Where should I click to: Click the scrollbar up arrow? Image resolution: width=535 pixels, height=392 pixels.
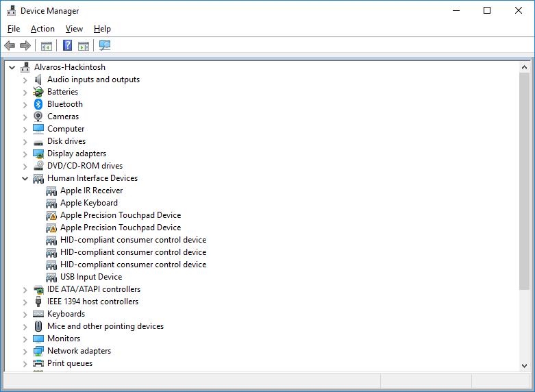pyautogui.click(x=525, y=67)
